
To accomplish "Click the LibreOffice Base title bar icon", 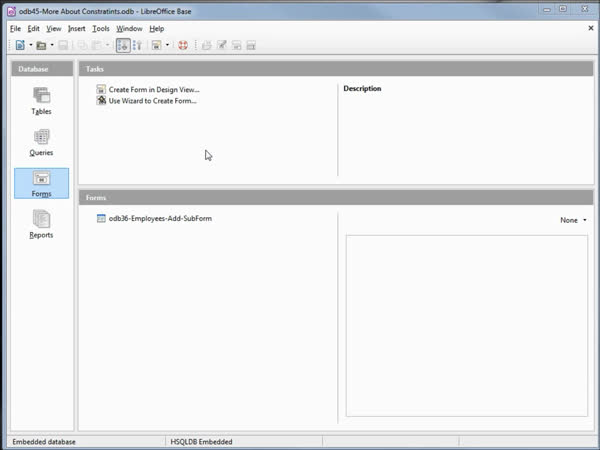I will [x=11, y=11].
